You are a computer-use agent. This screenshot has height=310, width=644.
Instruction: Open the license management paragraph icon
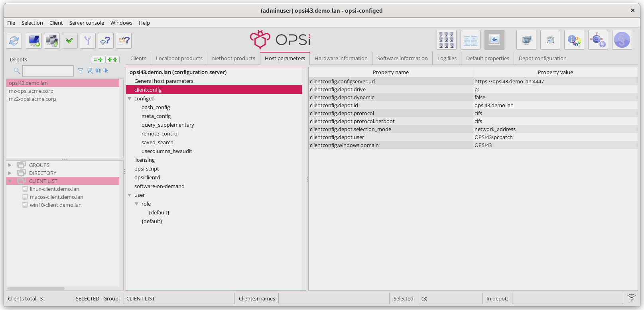pyautogui.click(x=622, y=40)
